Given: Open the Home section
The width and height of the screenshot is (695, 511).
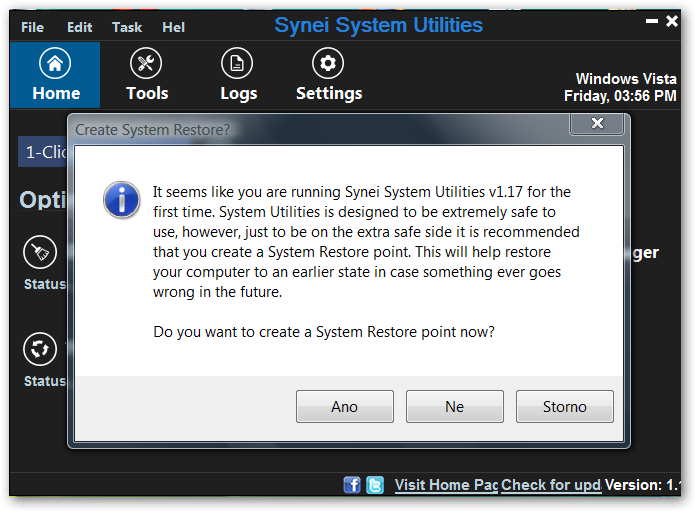Looking at the screenshot, I should pos(55,75).
